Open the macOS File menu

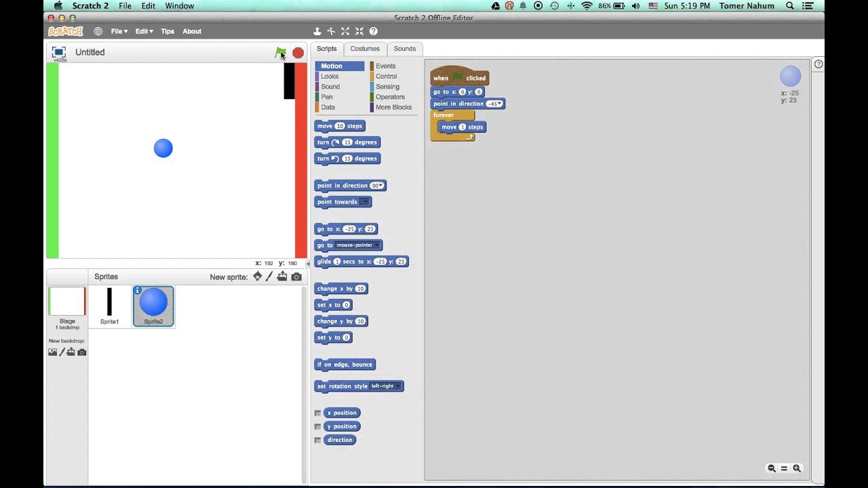click(125, 5)
